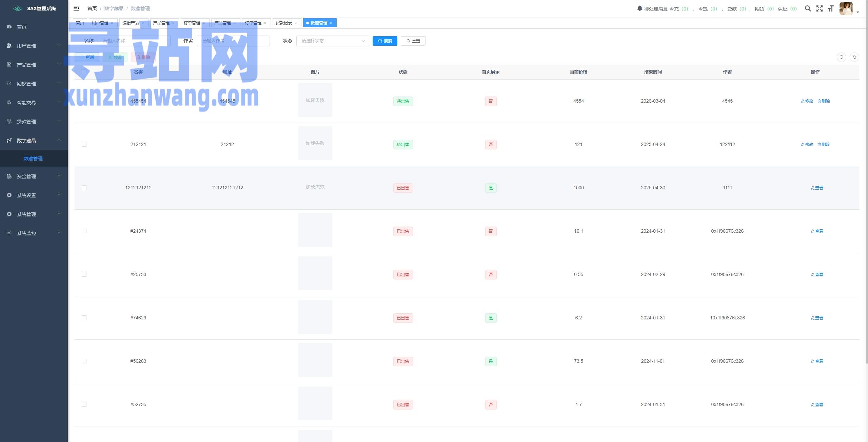Click the pending messages bell icon
The image size is (868, 442).
[639, 8]
